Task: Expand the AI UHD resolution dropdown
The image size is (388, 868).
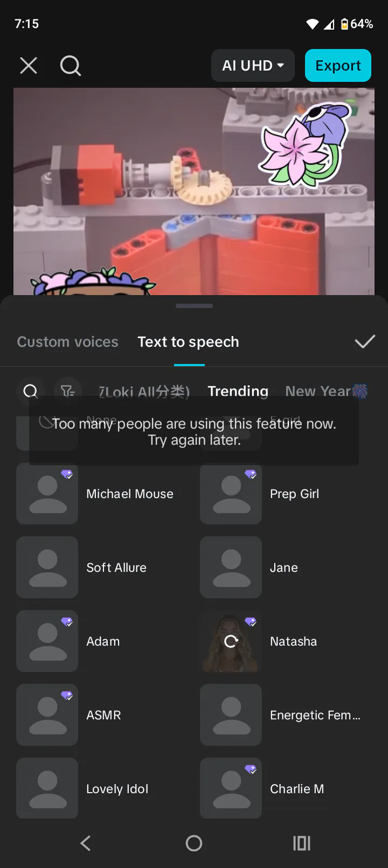Action: coord(253,66)
